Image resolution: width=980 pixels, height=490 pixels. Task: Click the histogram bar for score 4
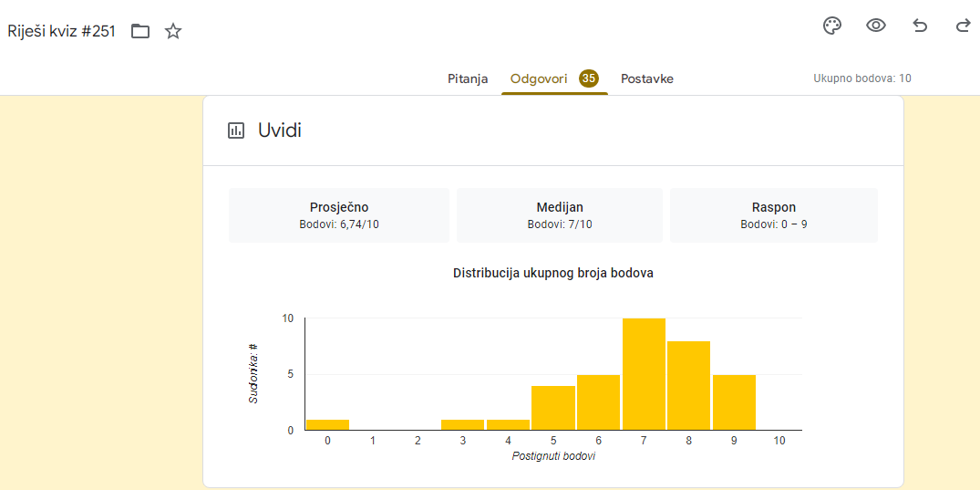tap(508, 425)
